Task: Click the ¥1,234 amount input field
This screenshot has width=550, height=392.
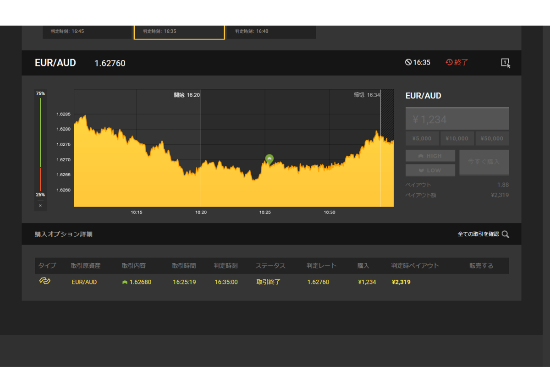Action: [x=457, y=119]
